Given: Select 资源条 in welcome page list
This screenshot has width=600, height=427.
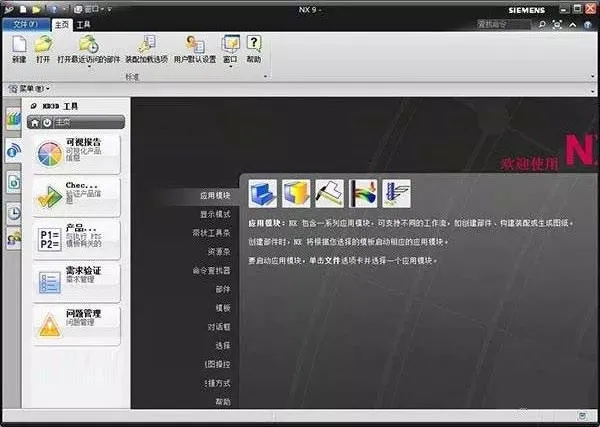Looking at the screenshot, I should point(219,252).
